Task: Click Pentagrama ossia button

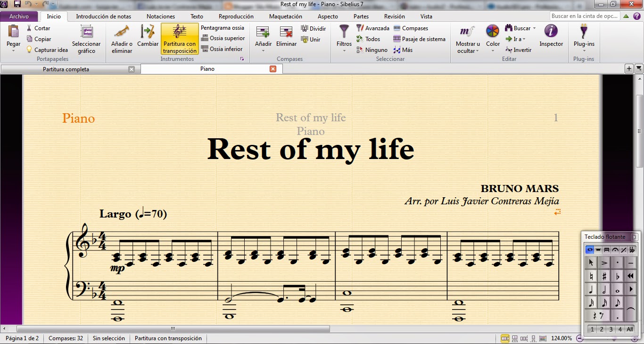Action: coord(223,28)
